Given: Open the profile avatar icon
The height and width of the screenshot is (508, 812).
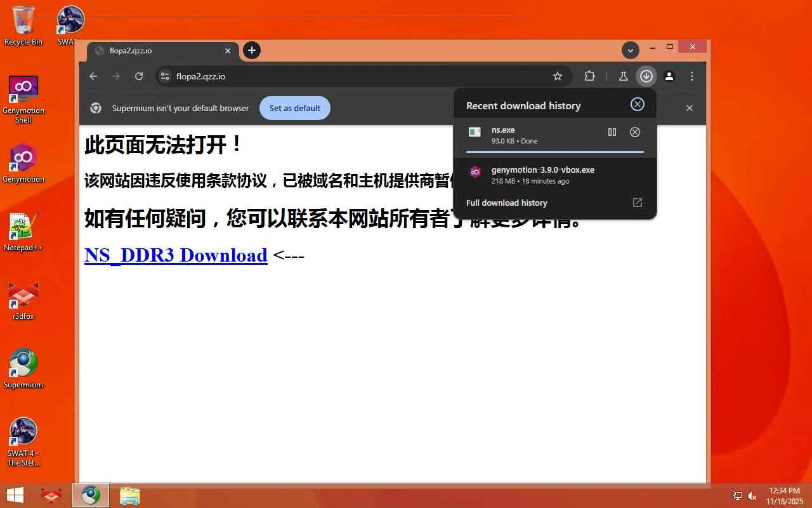Looking at the screenshot, I should click(669, 76).
